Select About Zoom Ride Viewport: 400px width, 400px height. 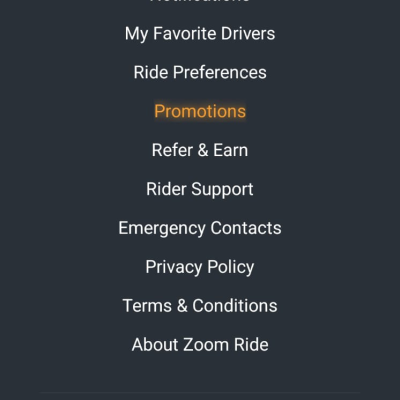click(200, 345)
